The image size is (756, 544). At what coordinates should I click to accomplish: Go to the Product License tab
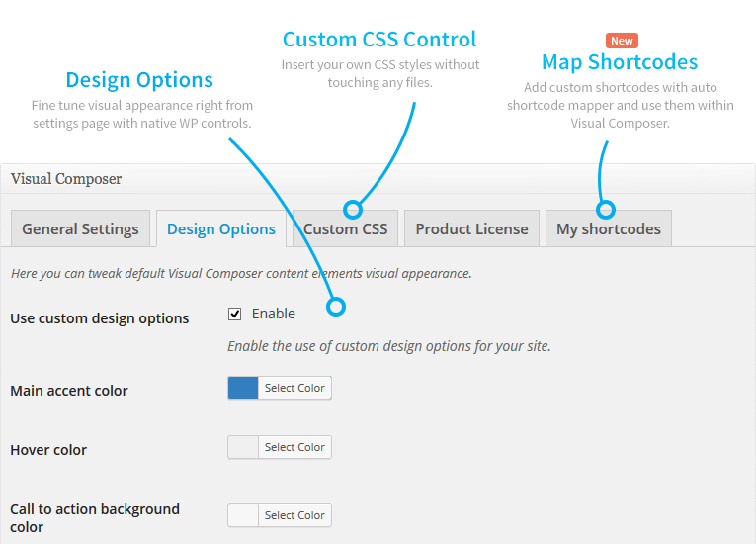pyautogui.click(x=471, y=228)
